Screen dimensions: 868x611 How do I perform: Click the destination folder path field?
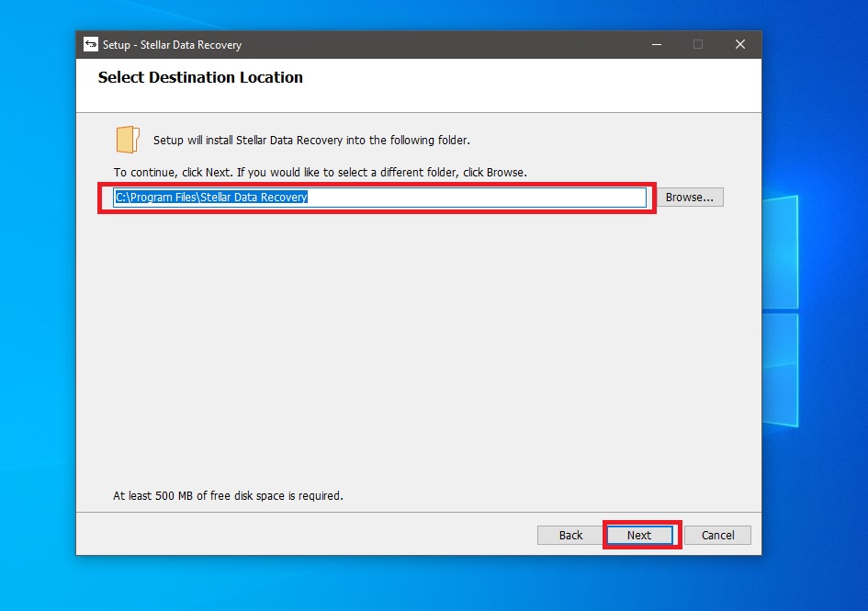coord(379,198)
